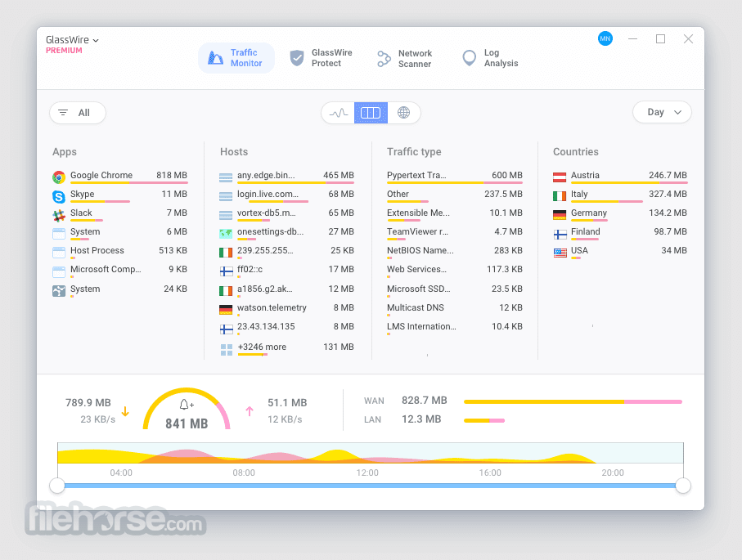
Task: Select the NetBIOS Name... traffic type
Action: coord(420,250)
